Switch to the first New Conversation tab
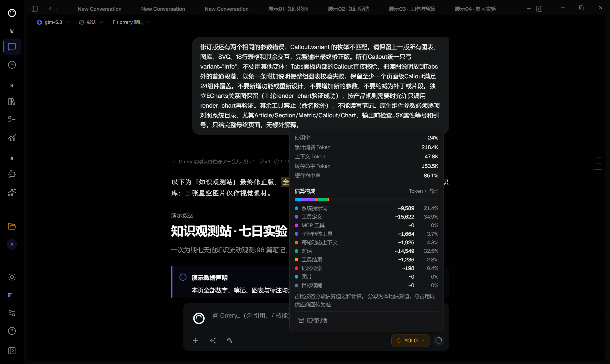 point(99,9)
